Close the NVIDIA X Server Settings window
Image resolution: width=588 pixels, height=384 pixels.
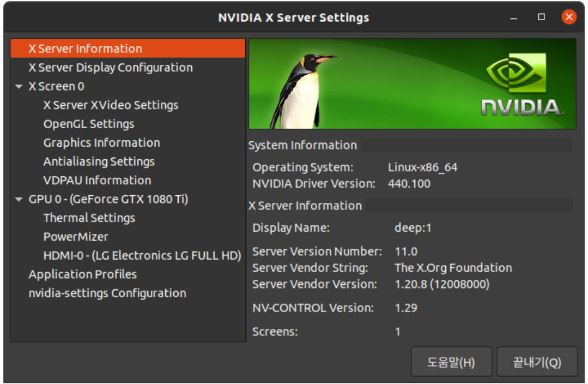(x=569, y=17)
